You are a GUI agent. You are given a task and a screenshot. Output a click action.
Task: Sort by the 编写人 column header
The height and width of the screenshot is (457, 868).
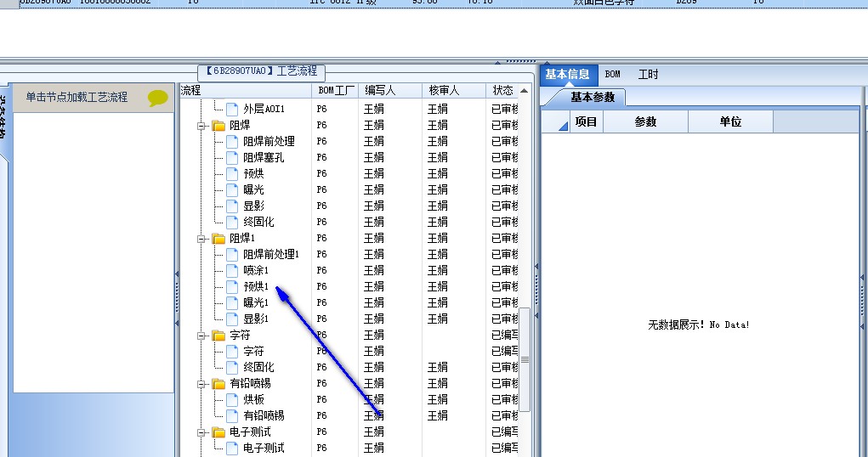pyautogui.click(x=390, y=90)
